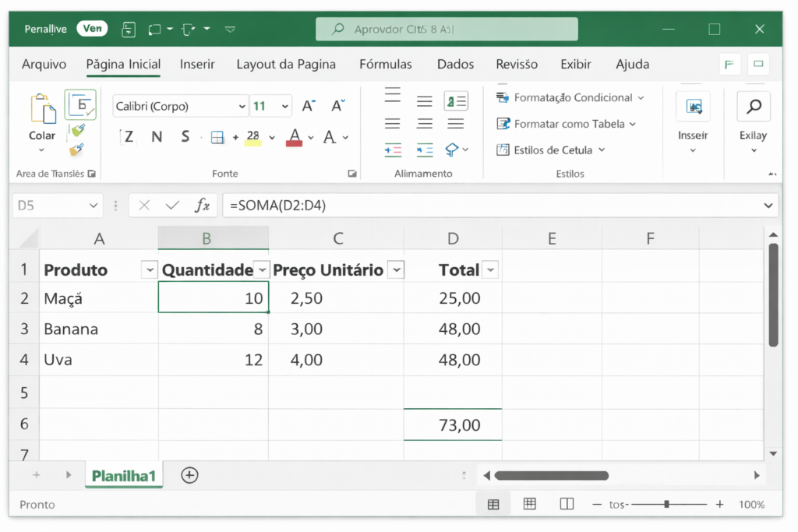Screen dimensions: 798x532
Task: Click the zoom slider handle in status bar
Action: tap(666, 504)
